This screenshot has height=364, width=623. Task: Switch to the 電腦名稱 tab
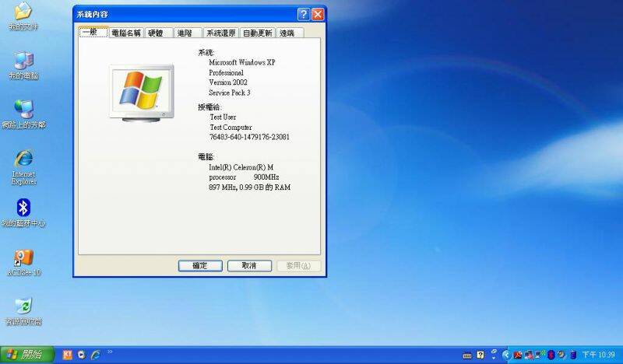(126, 33)
